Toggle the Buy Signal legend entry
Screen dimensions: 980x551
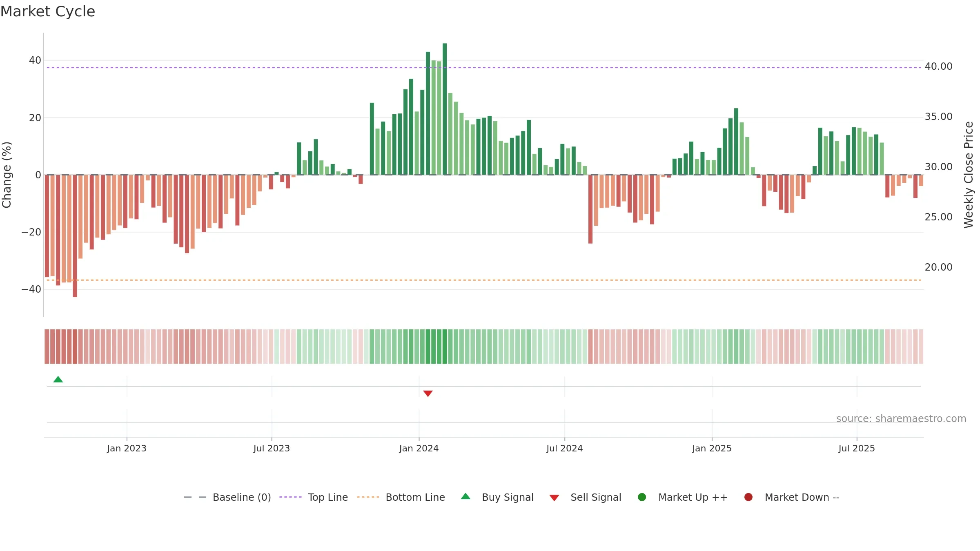(x=497, y=497)
